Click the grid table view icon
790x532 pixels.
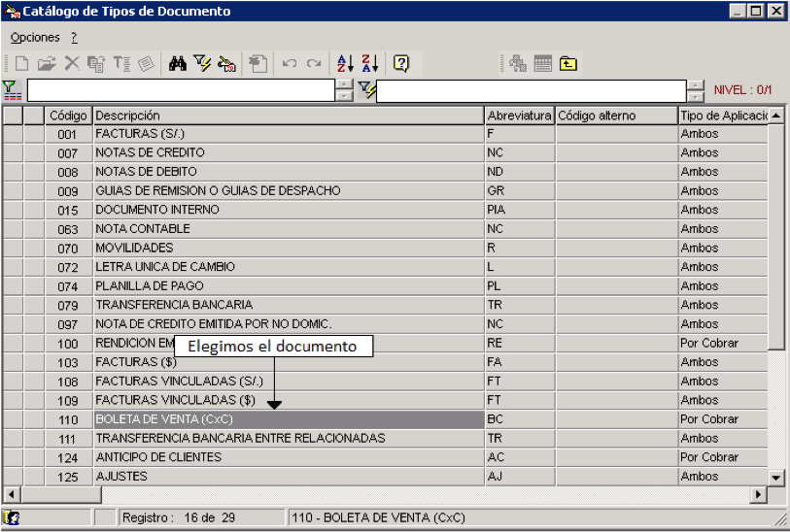point(542,63)
